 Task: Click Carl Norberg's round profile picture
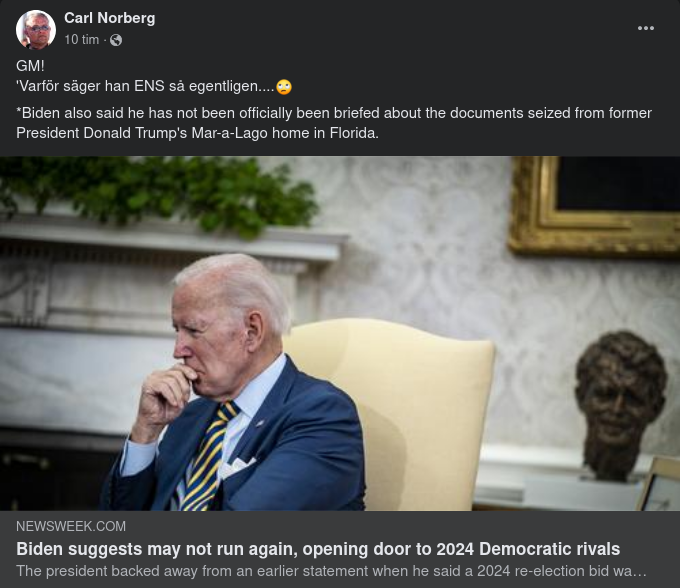point(36,29)
